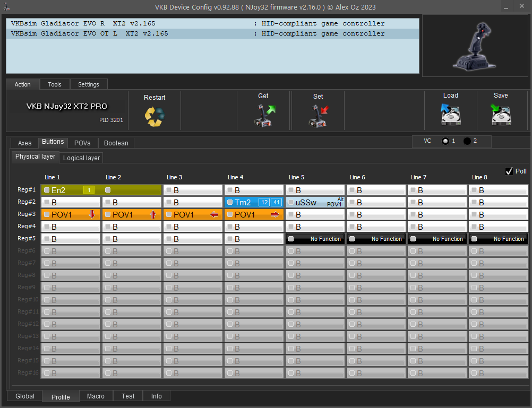
Task: Click the Tm2 cell in Reg#2
Action: coord(254,203)
